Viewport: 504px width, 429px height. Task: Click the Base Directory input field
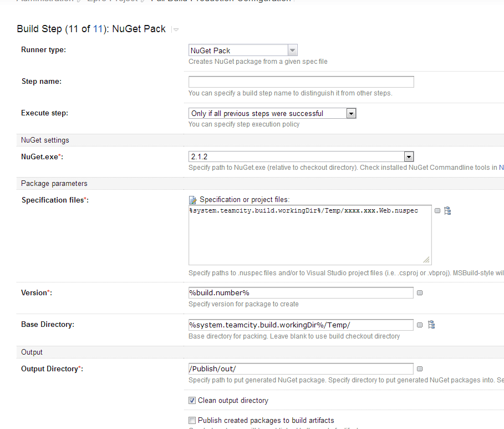click(x=301, y=325)
